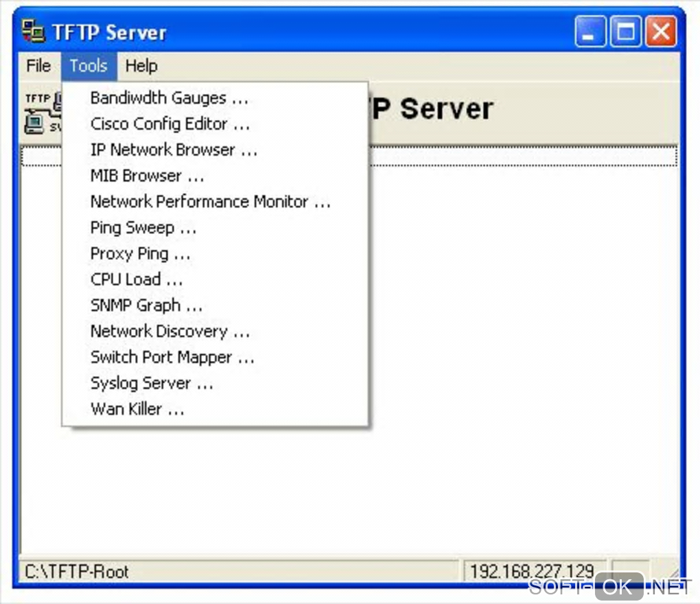Minimize the TFTP Server window
The width and height of the screenshot is (700, 604).
[590, 32]
